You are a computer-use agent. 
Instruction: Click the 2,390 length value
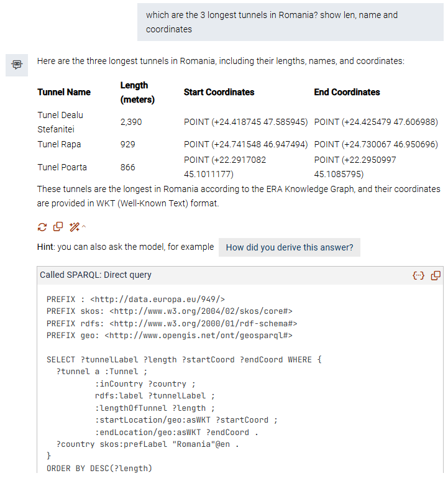point(131,122)
